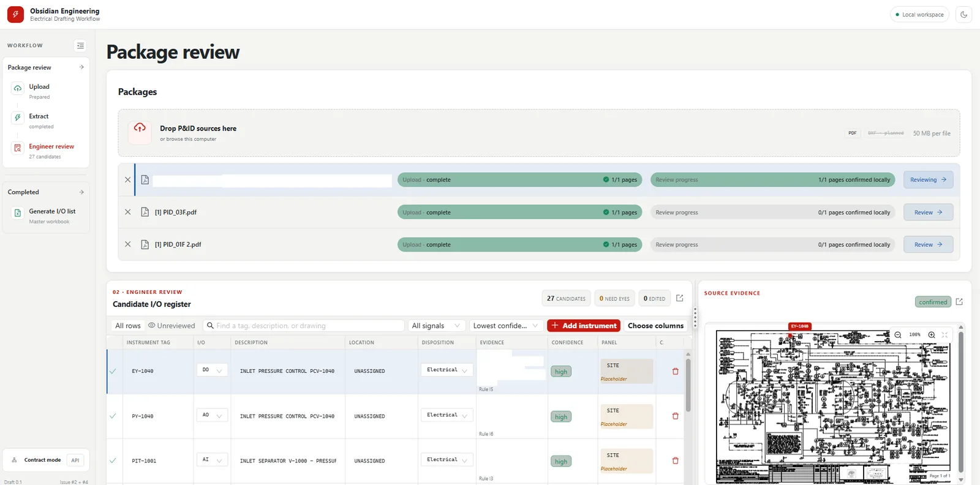Viewport: 980px width, 485px height.
Task: Toggle dark mode with the moon icon
Action: pyautogui.click(x=963, y=15)
